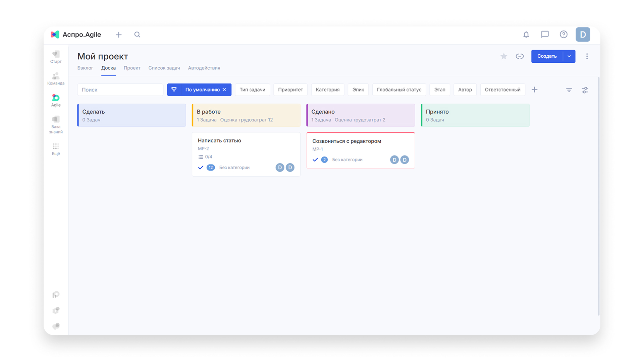
Task: Open chat using the speech bubble icon
Action: coord(545,35)
